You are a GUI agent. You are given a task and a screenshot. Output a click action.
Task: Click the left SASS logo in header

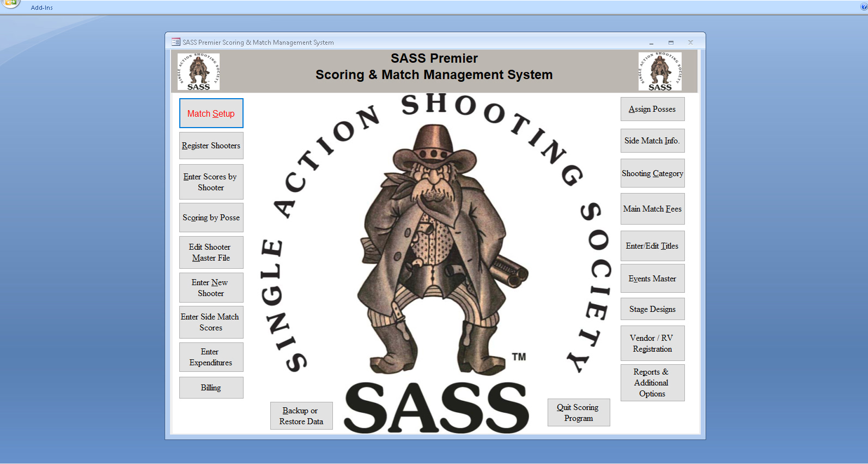pyautogui.click(x=198, y=71)
